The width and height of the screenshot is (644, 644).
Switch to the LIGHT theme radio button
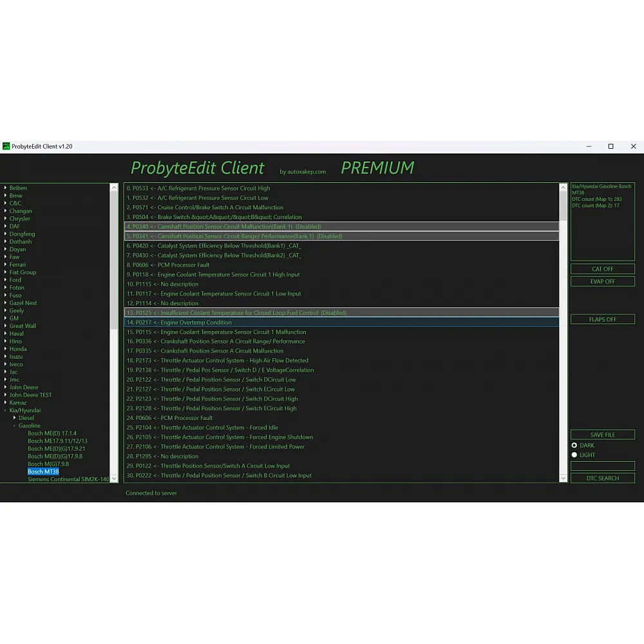(574, 455)
